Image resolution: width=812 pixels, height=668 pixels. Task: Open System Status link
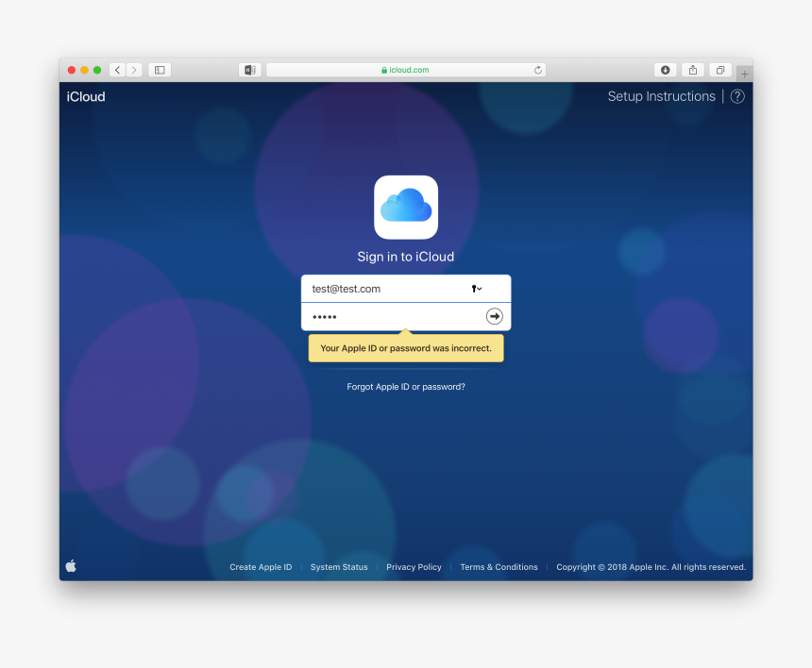[339, 567]
